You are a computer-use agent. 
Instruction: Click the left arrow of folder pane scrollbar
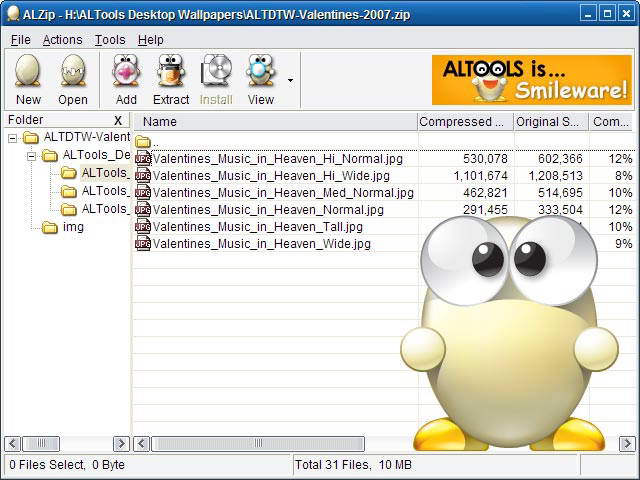13,443
